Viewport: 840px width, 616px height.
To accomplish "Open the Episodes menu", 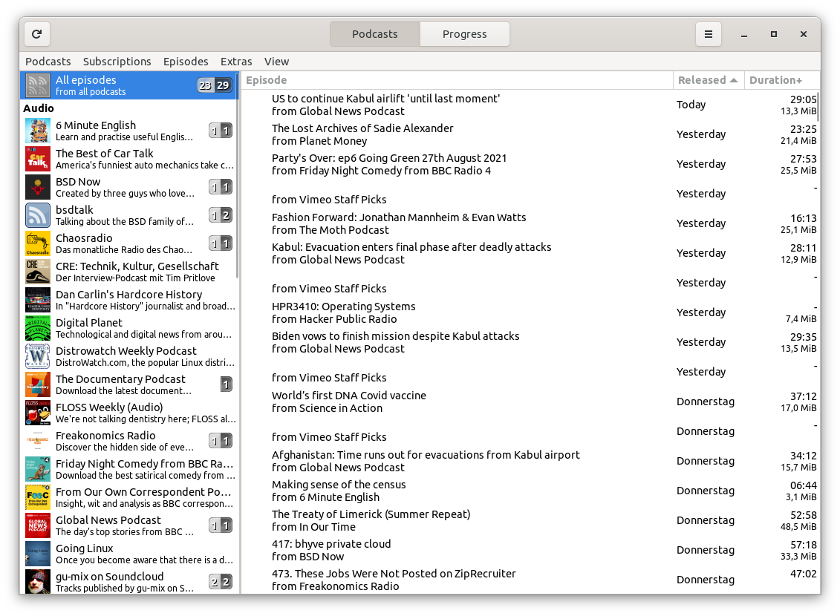I will pyautogui.click(x=186, y=62).
